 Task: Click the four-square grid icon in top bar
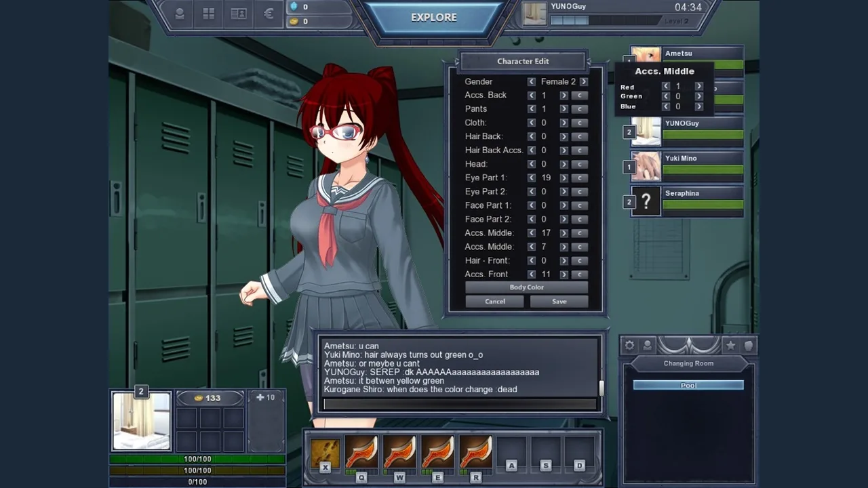pos(209,14)
